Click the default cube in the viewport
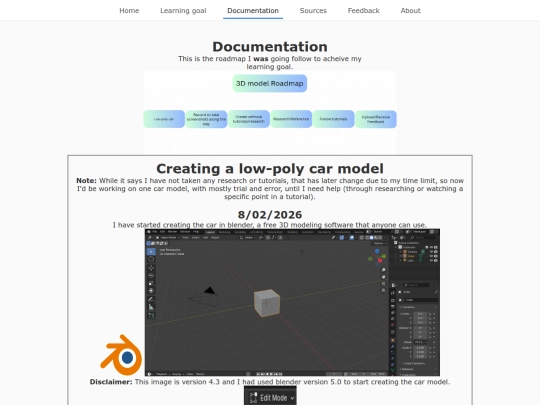 (x=267, y=303)
